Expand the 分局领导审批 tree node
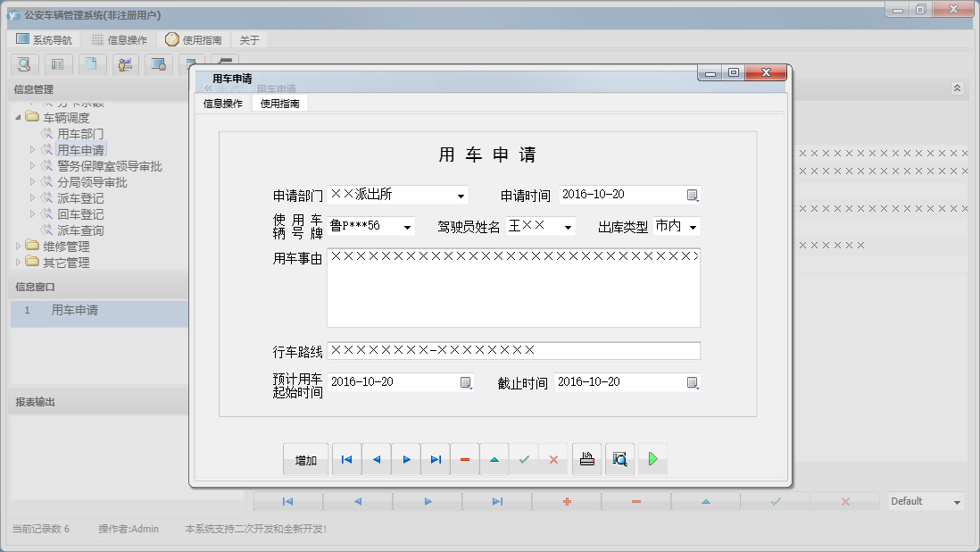 [x=32, y=182]
